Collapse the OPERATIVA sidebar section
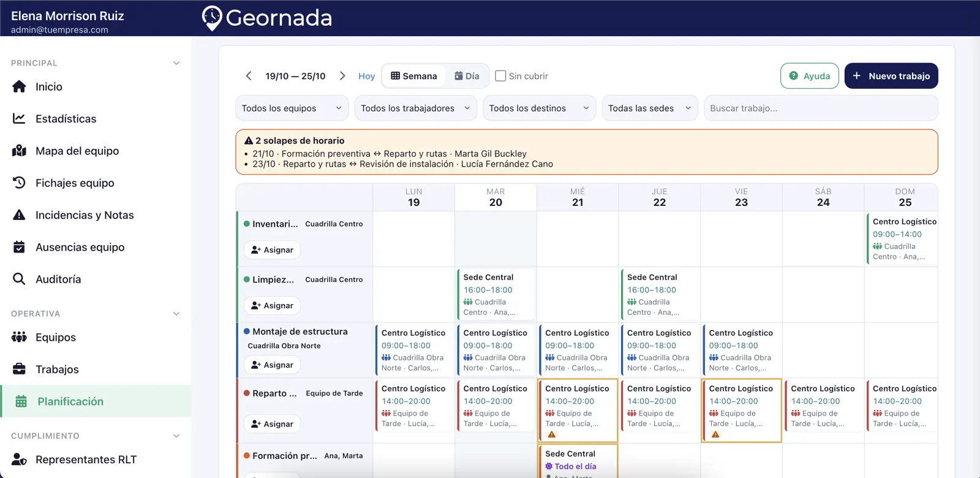The height and width of the screenshot is (478, 980). coord(176,314)
